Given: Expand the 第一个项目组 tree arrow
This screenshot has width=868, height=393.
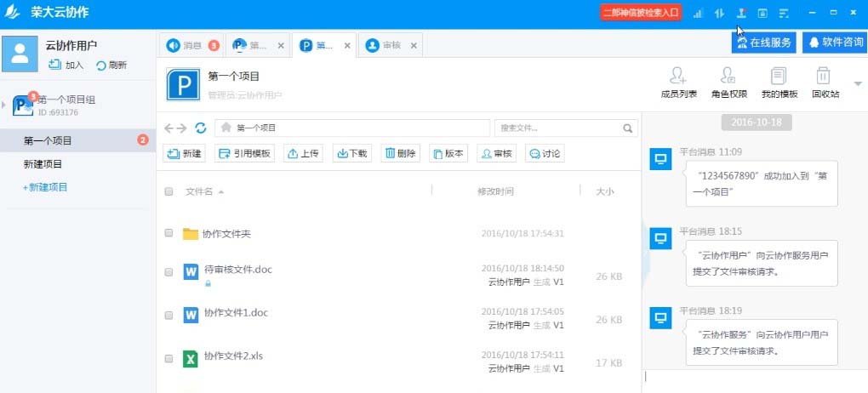Looking at the screenshot, I should click(x=4, y=105).
